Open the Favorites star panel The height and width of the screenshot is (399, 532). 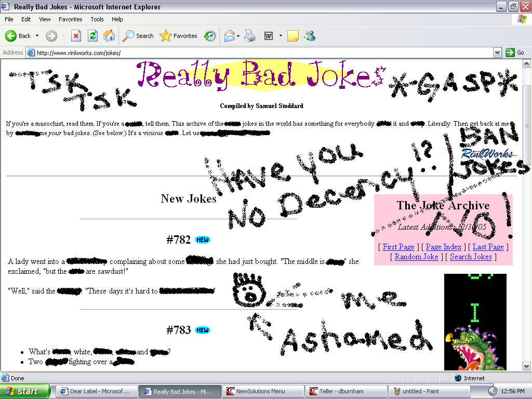click(179, 36)
